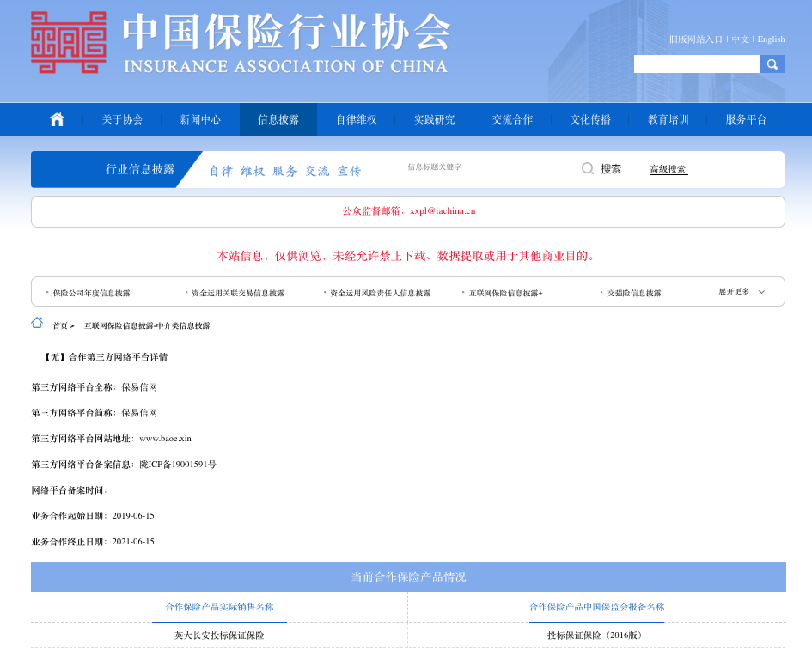This screenshot has width=812, height=656.
Task: Focus the 信息标题关键字 search field
Action: tap(492, 167)
